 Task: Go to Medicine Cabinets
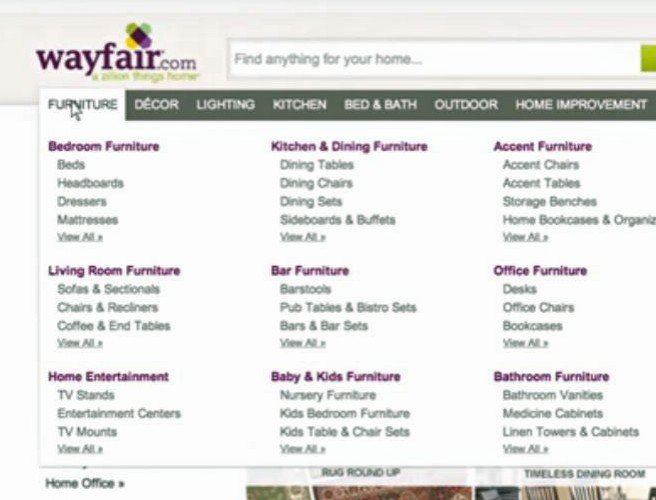pyautogui.click(x=553, y=413)
